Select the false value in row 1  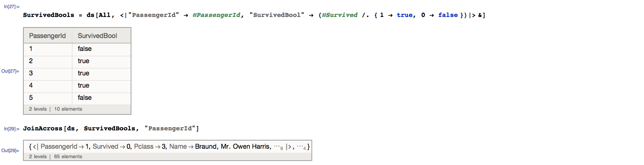(x=85, y=49)
